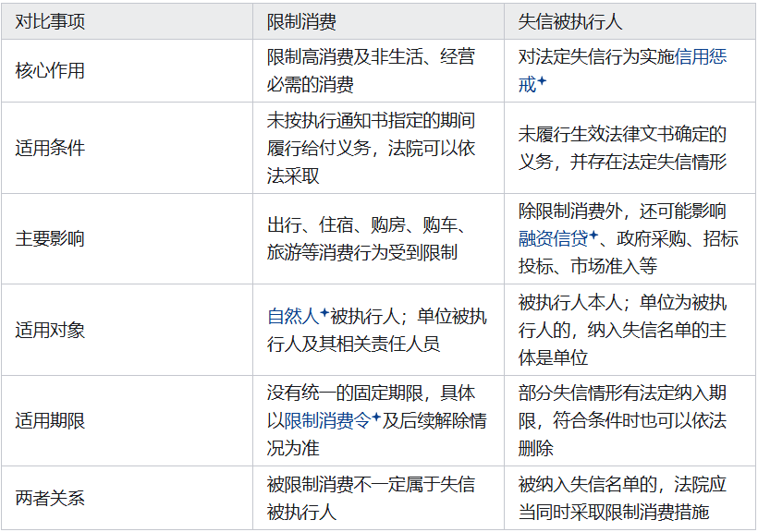Image resolution: width=758 pixels, height=532 pixels.
Task: Open the 融资信贷 link
Action: click(x=553, y=238)
